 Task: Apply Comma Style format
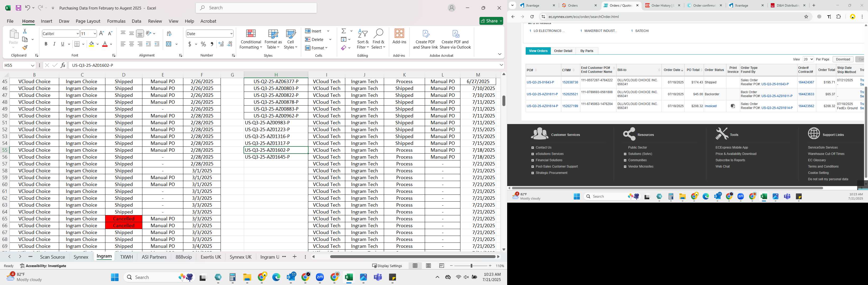(x=212, y=44)
